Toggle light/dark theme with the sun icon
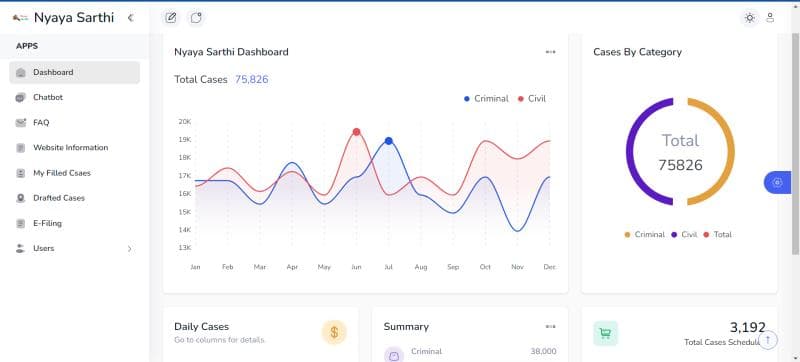This screenshot has width=800, height=362. click(x=749, y=18)
